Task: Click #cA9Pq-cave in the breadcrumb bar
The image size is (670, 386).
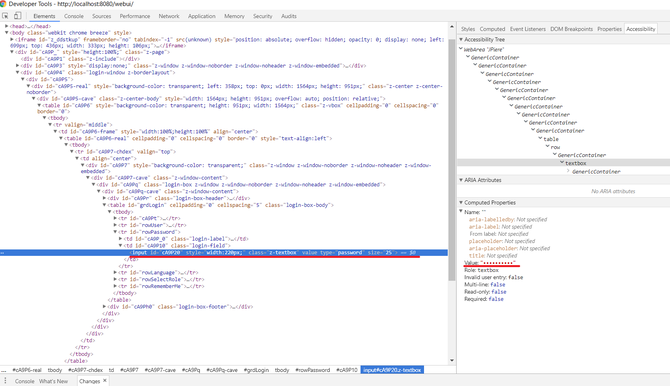Action: [x=222, y=370]
